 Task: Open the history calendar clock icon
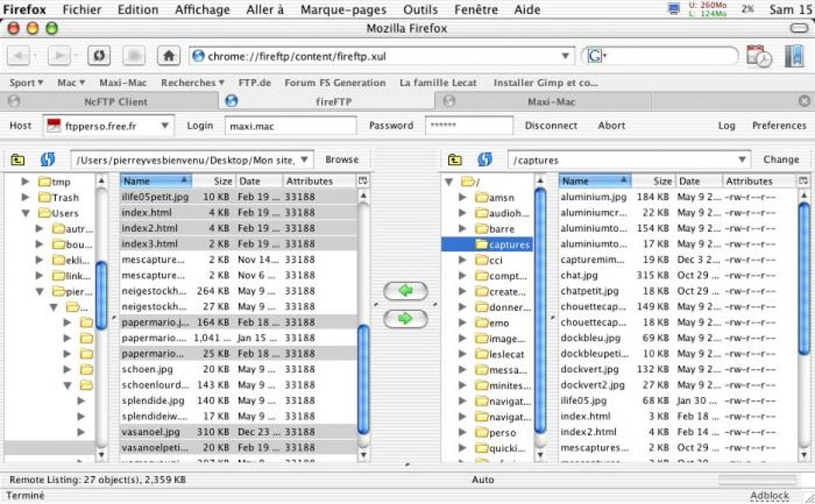pyautogui.click(x=759, y=56)
